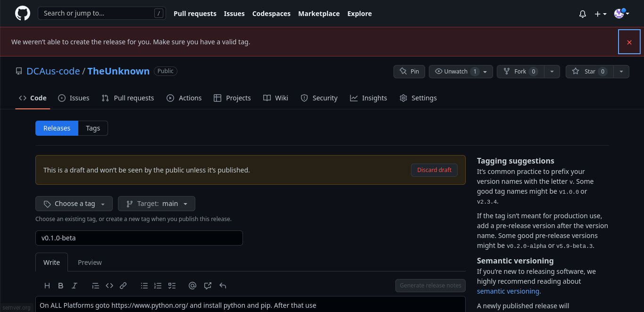
Task: Open the notifications bell
Action: (583, 14)
